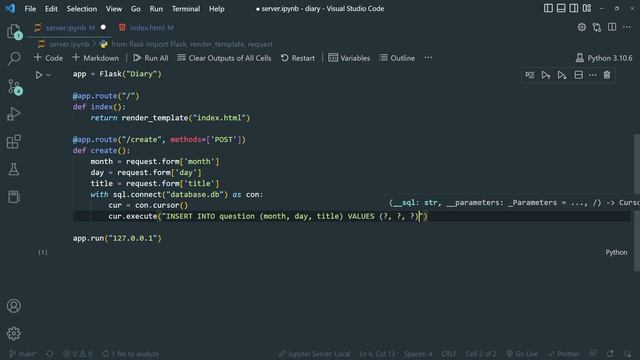Click the editor vertical scrollbar

pos(637,203)
